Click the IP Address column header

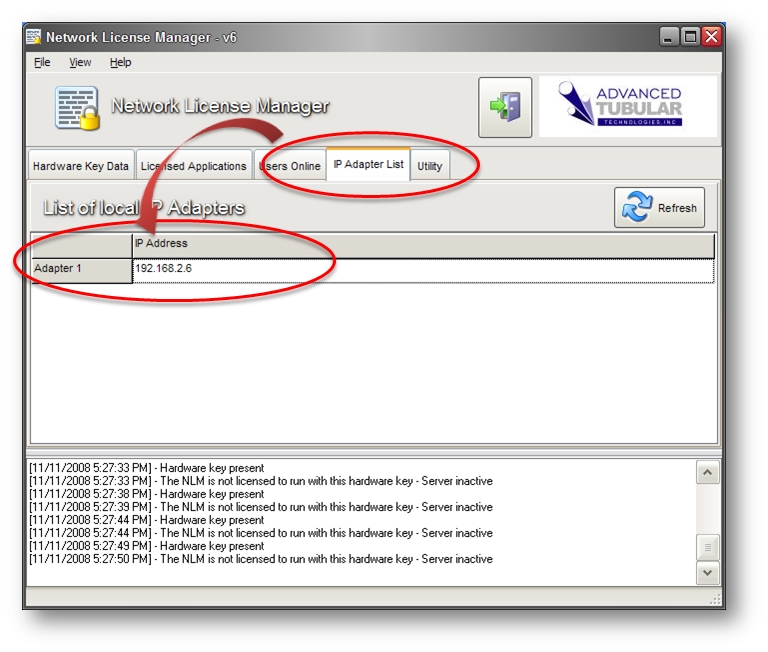tap(423, 244)
